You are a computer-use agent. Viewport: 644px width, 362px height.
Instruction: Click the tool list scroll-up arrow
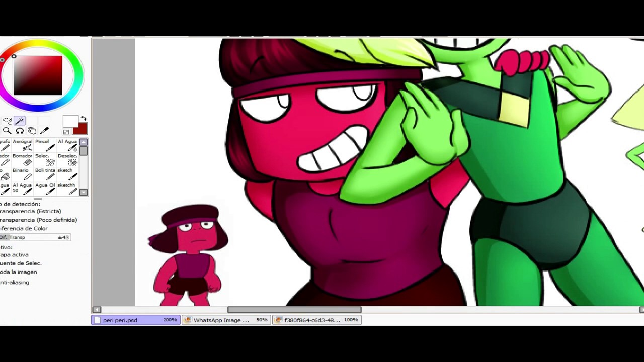pyautogui.click(x=84, y=142)
